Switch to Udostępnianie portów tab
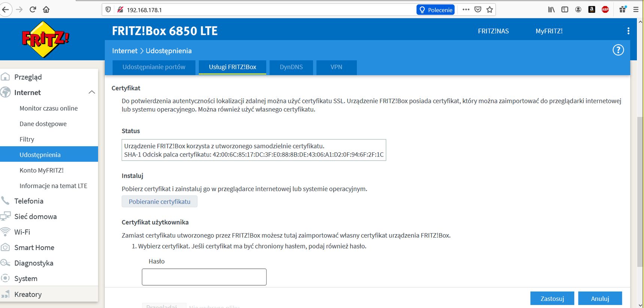644x308 pixels. [x=154, y=67]
